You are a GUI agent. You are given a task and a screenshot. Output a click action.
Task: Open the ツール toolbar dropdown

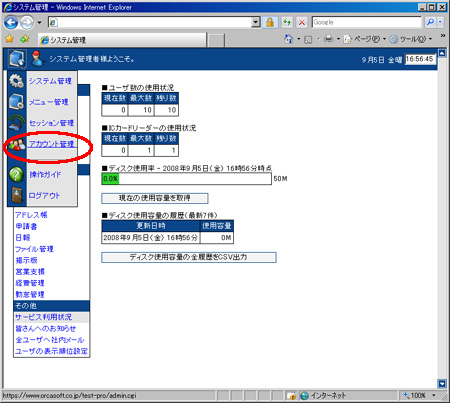click(411, 39)
